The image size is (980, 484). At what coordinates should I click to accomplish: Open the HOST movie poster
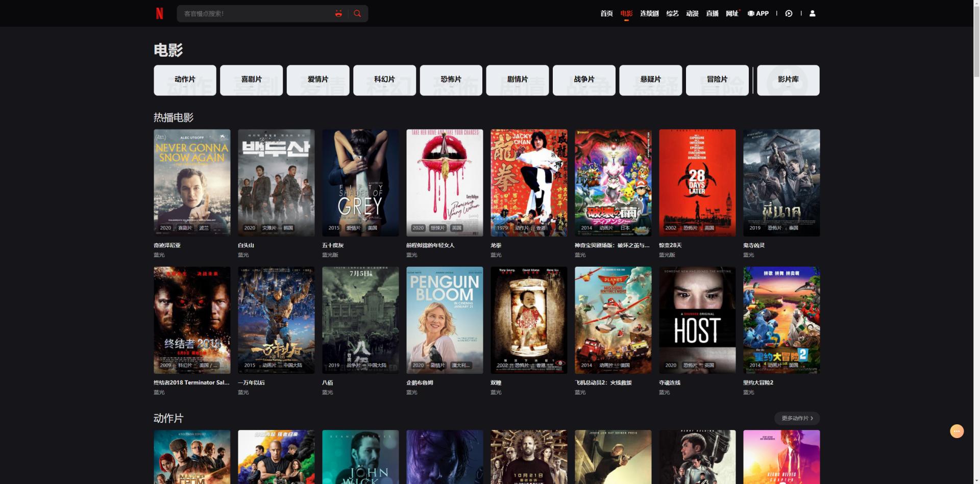(697, 320)
